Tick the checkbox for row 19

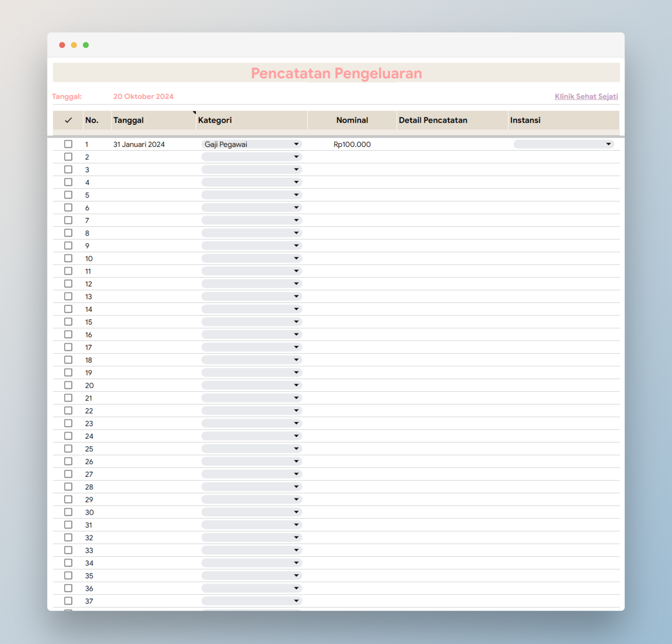(x=68, y=372)
